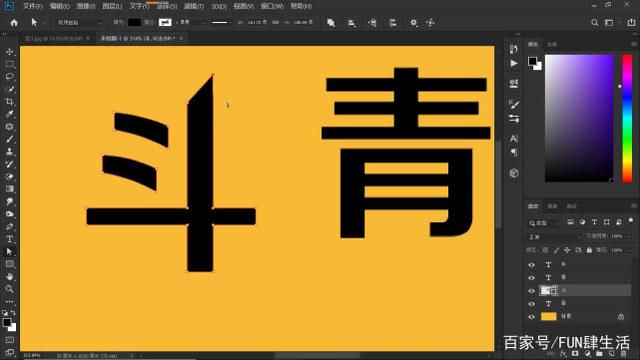Toggle lock image pixels brush icon
This screenshot has width=640, height=360.
[556, 250]
